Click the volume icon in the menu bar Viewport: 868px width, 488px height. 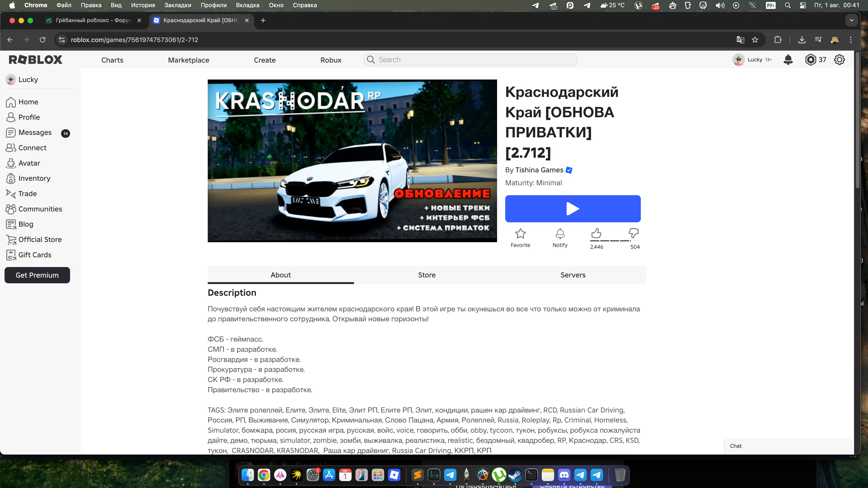720,5
